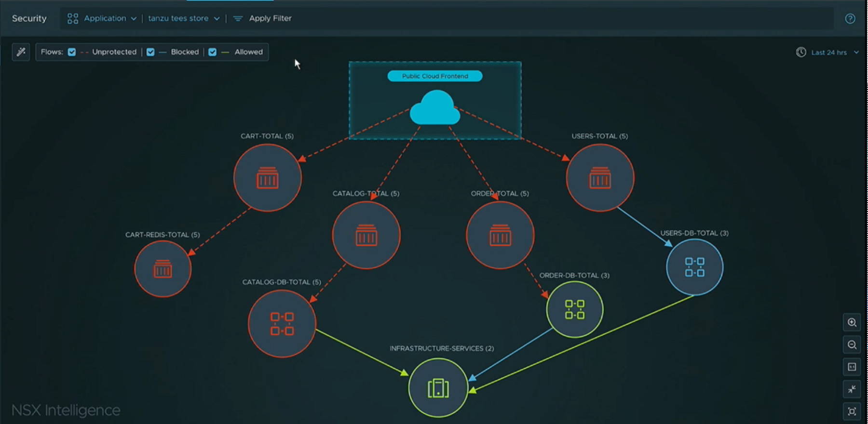The height and width of the screenshot is (424, 868).
Task: Toggle the Allowed flows checkbox
Action: click(x=213, y=52)
